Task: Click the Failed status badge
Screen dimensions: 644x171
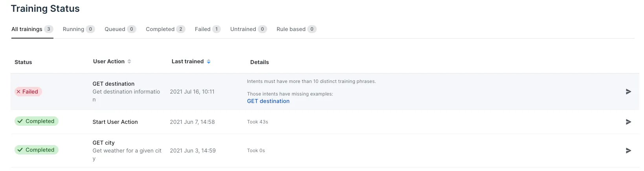Action: pyautogui.click(x=28, y=92)
